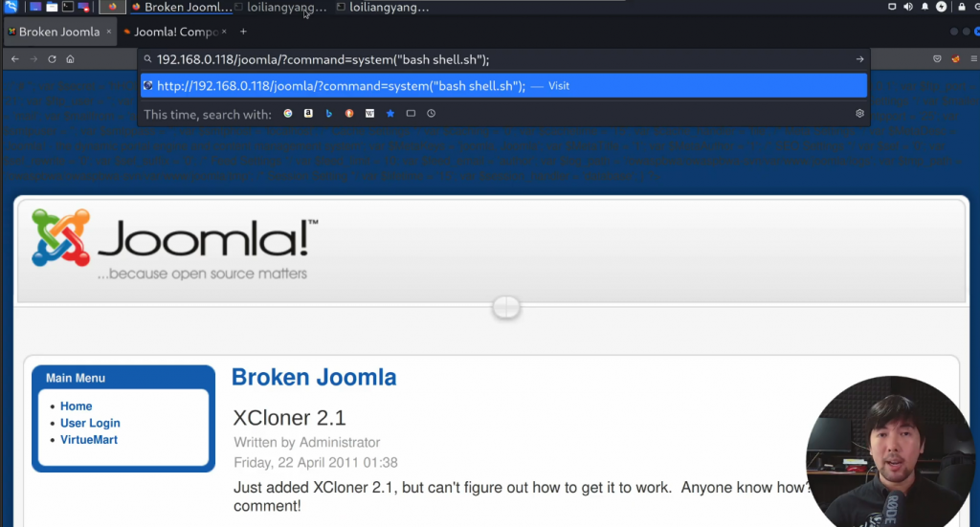Click the XCloner 2.1 article title
The height and width of the screenshot is (527, 980).
[x=289, y=418]
